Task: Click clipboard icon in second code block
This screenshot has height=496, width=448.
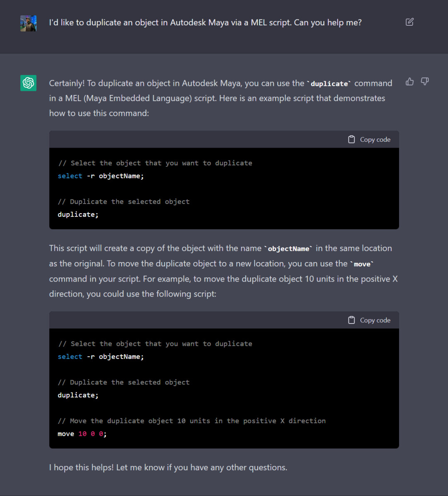Action: tap(351, 320)
